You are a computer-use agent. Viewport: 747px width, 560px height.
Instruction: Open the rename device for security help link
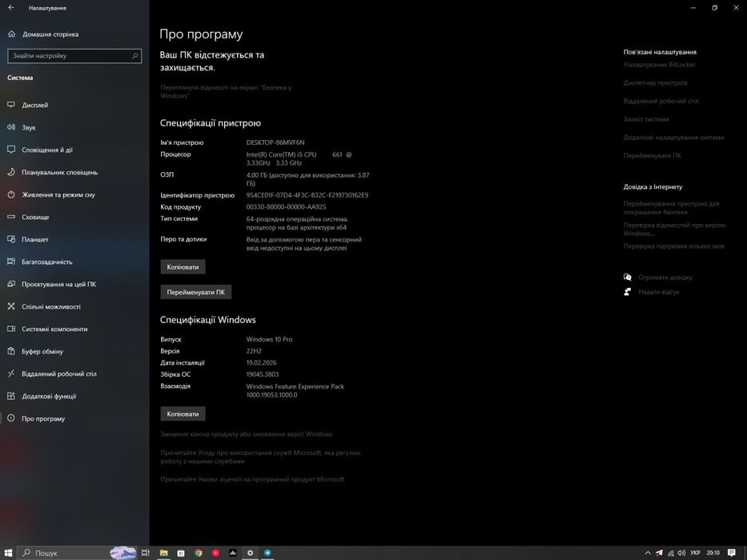(671, 208)
